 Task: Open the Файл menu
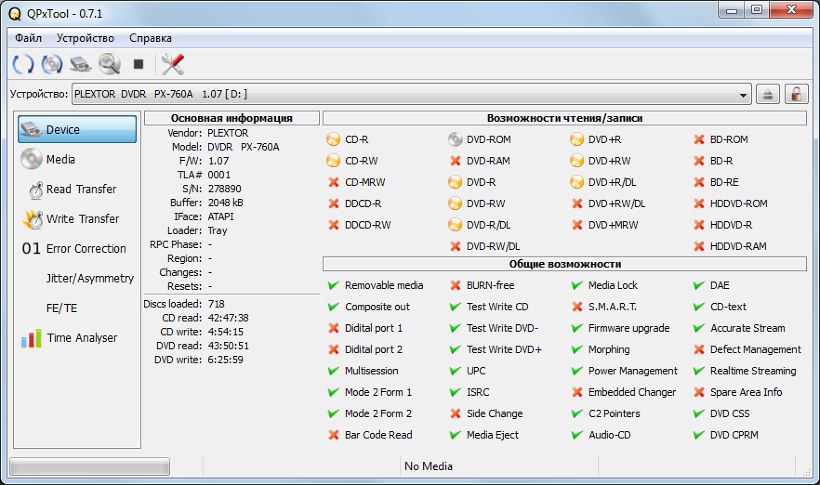point(28,38)
